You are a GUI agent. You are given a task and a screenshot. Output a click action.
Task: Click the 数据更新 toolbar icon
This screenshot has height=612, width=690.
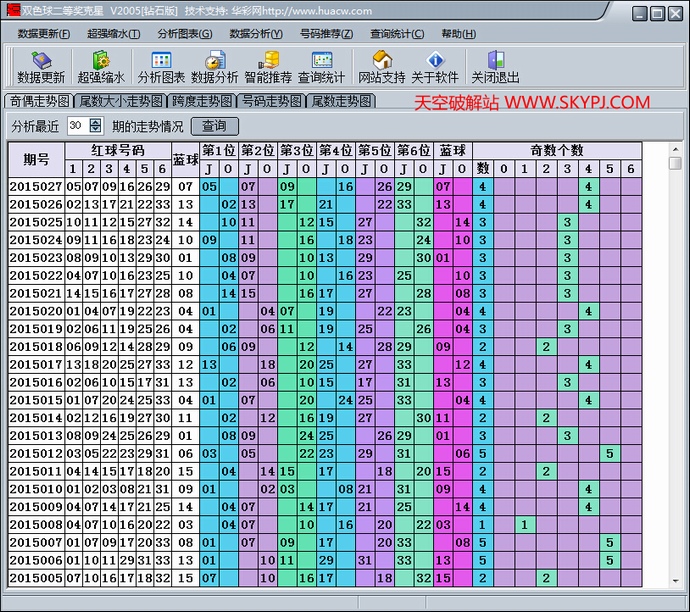tap(41, 67)
